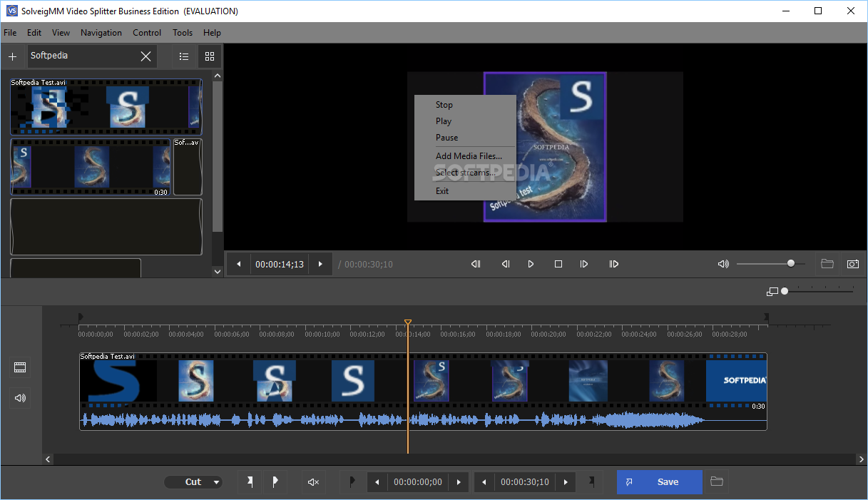Select the small Sof...av library thumbnail
Screen dimensions: 868x500
point(188,167)
